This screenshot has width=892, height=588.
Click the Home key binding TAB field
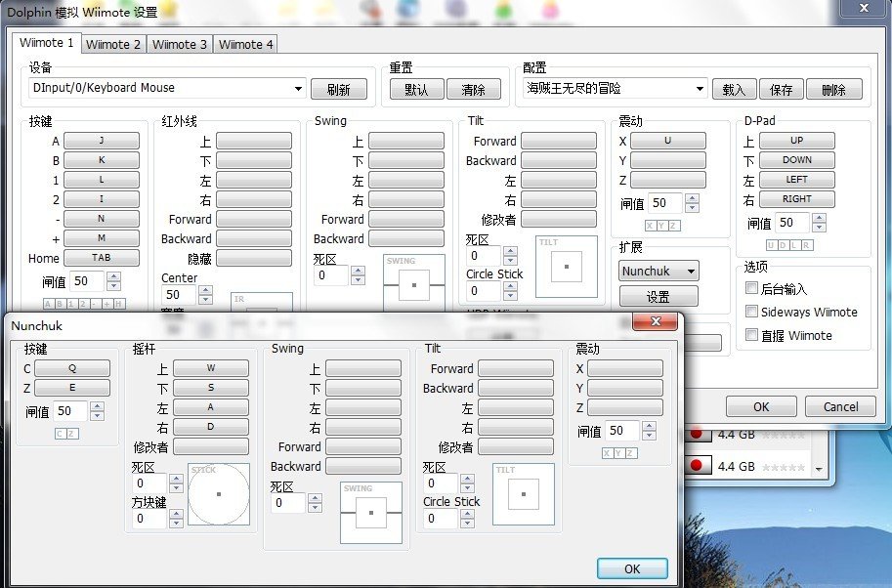(x=101, y=258)
